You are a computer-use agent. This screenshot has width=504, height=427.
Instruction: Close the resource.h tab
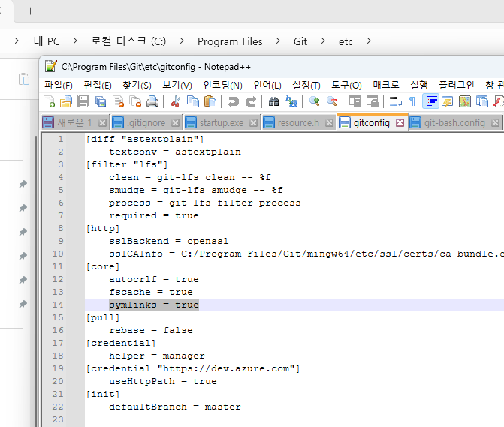[329, 122]
